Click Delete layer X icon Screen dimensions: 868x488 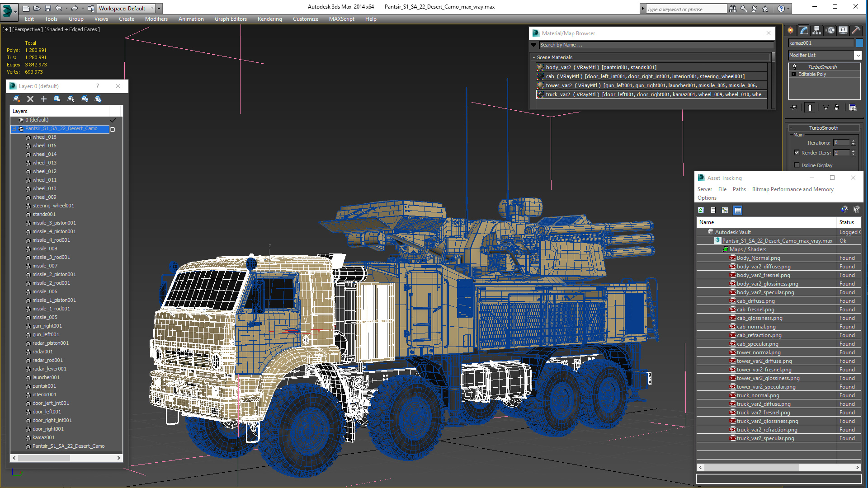(30, 99)
